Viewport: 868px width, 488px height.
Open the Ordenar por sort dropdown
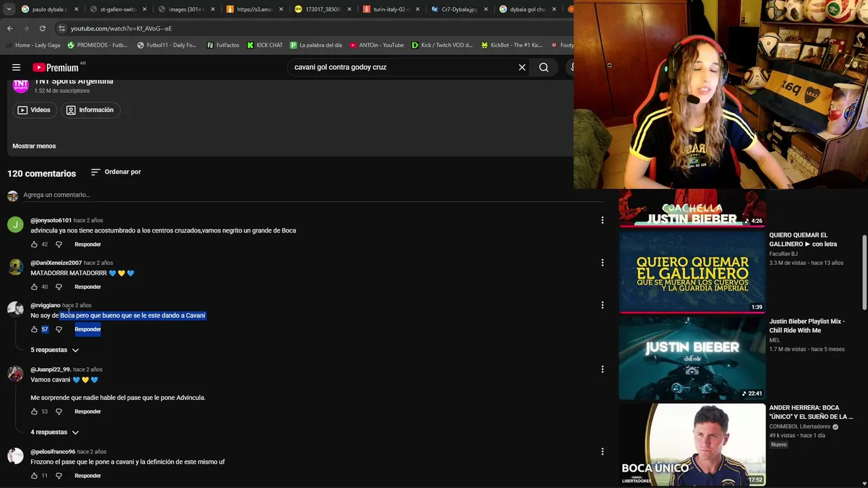pyautogui.click(x=116, y=172)
